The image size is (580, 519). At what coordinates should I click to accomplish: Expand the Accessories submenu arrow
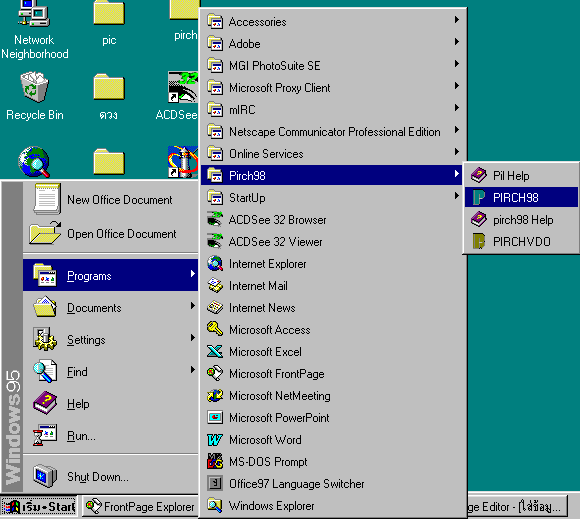[x=457, y=20]
